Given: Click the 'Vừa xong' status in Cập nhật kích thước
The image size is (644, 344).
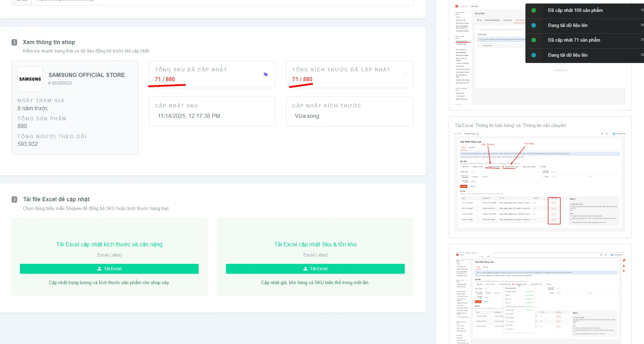Looking at the screenshot, I should (307, 116).
